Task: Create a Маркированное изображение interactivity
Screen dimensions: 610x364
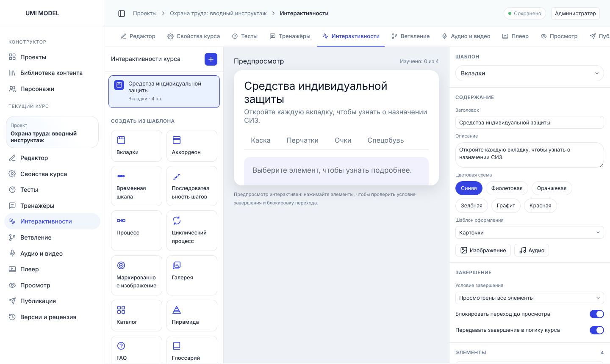Action: tap(136, 275)
